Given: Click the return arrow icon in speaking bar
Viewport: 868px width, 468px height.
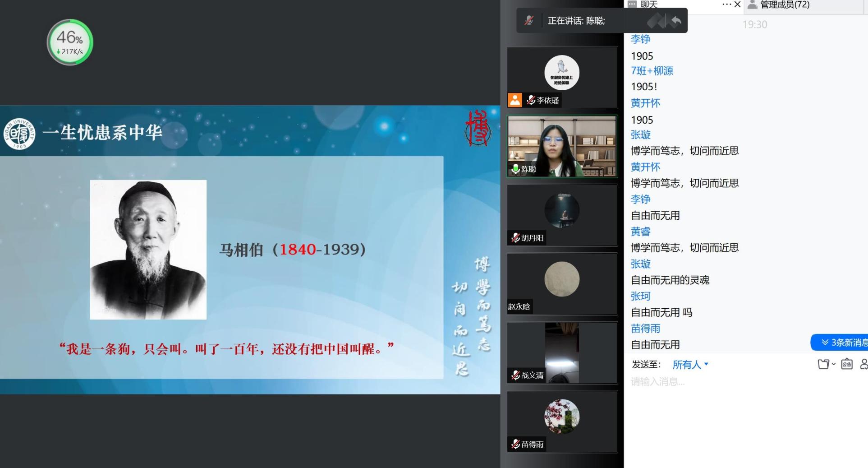Looking at the screenshot, I should [x=676, y=21].
